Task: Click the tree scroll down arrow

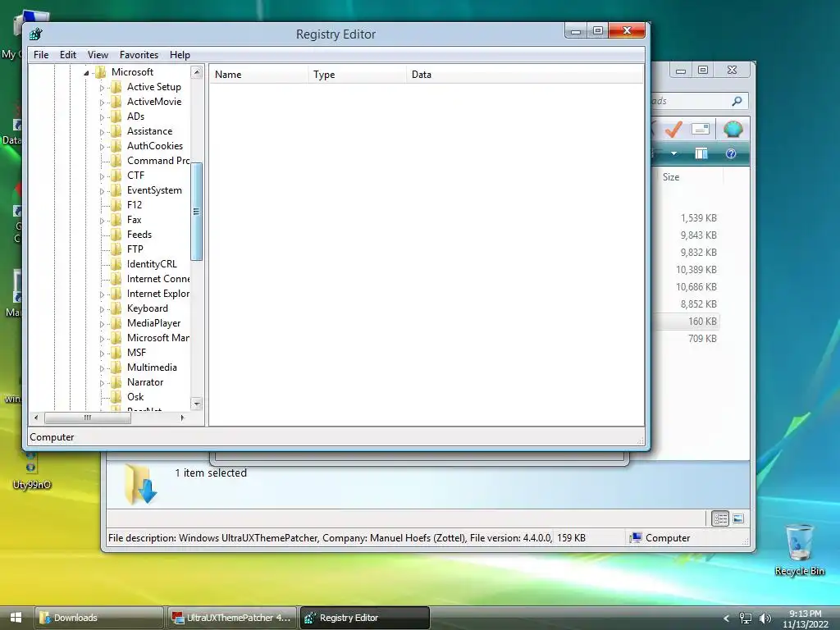Action: pyautogui.click(x=197, y=404)
